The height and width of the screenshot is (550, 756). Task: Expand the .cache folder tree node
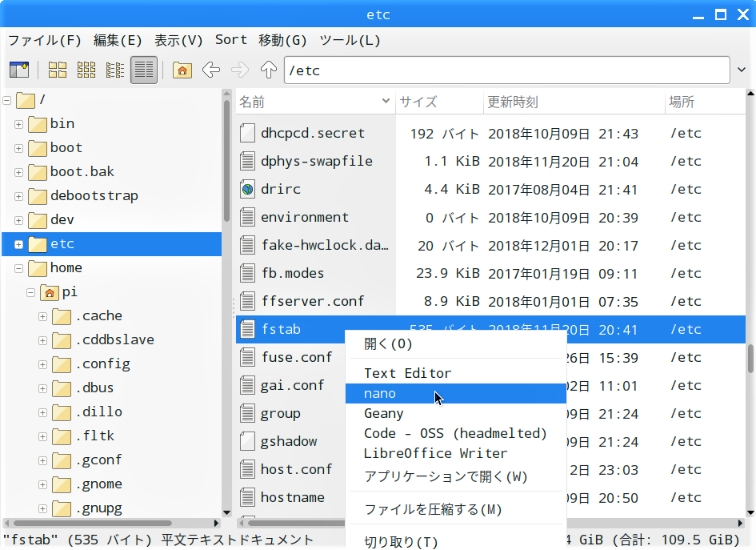click(x=43, y=316)
